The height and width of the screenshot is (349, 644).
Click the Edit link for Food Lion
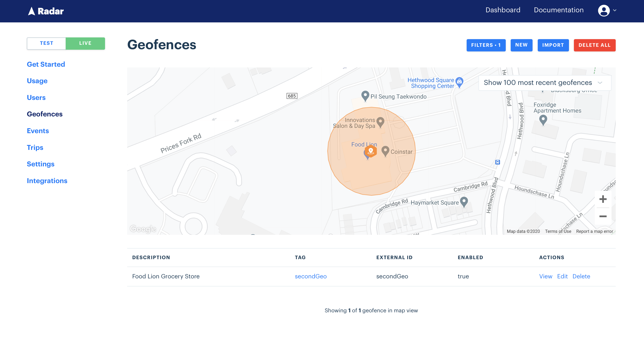[562, 276]
